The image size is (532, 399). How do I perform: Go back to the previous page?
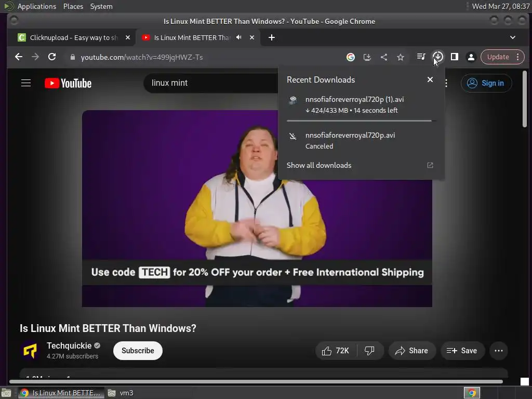coord(19,57)
